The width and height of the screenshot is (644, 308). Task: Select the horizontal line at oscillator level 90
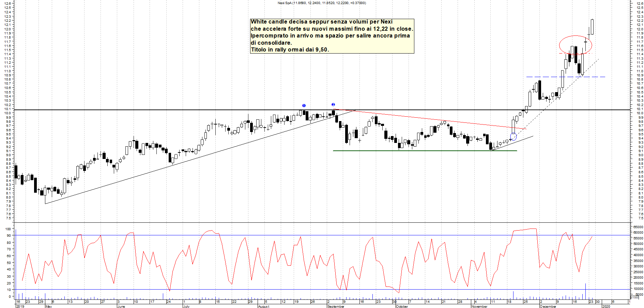322,235
